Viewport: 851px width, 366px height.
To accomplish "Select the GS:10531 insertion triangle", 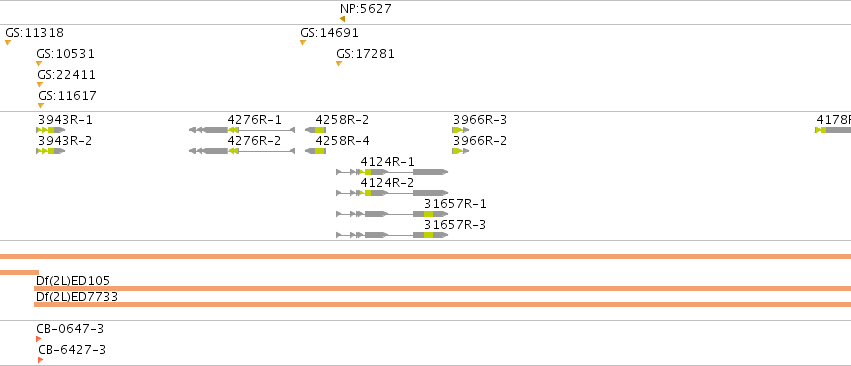I will point(39,64).
